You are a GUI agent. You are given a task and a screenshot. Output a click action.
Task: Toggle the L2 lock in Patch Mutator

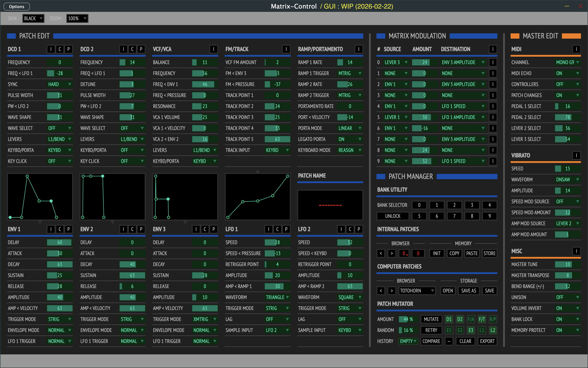click(x=493, y=330)
